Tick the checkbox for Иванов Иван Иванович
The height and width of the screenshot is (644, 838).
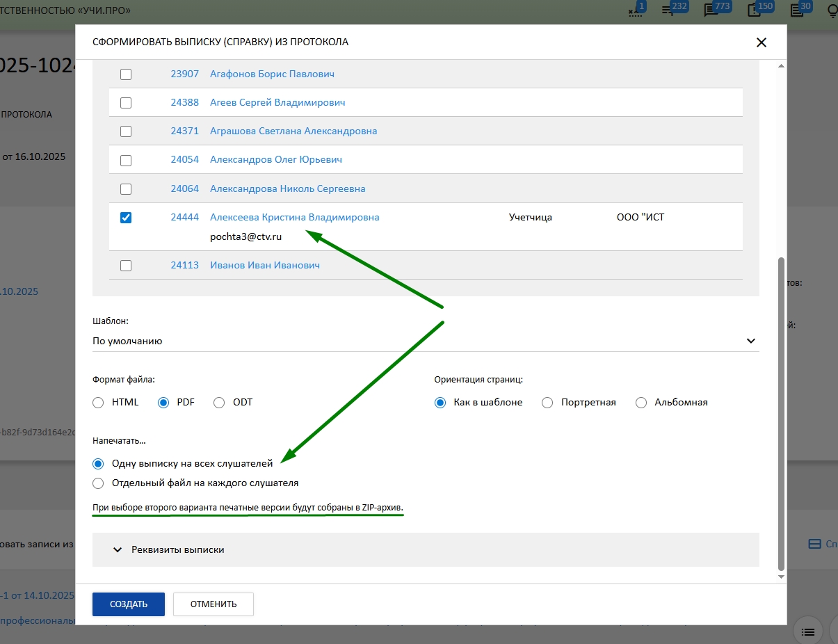tap(126, 266)
